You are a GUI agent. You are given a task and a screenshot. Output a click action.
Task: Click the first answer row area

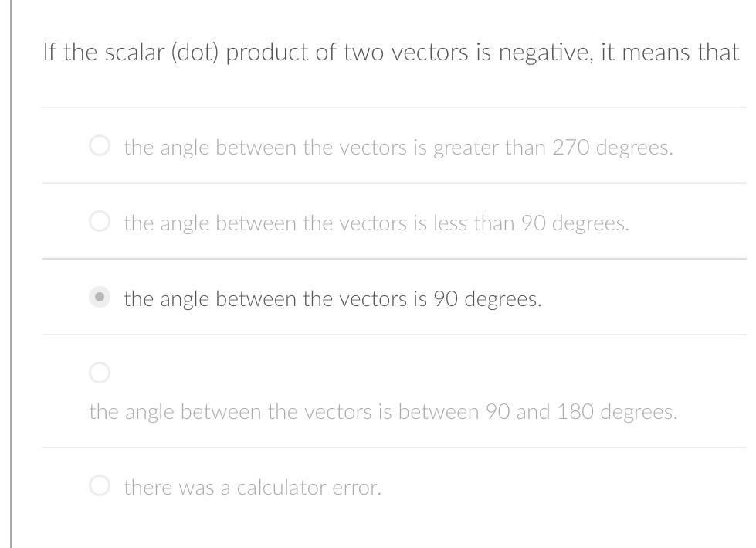pos(386,146)
